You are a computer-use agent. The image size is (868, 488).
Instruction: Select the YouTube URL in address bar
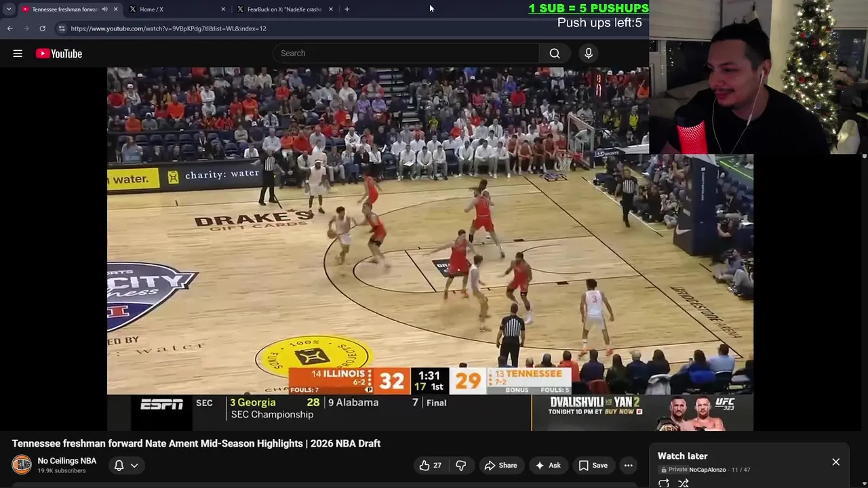168,28
